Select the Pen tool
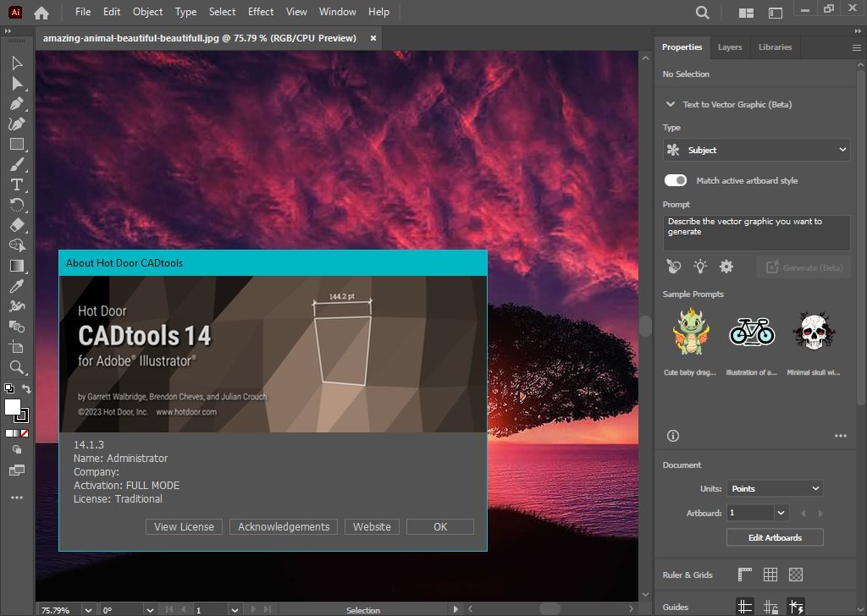 click(17, 103)
